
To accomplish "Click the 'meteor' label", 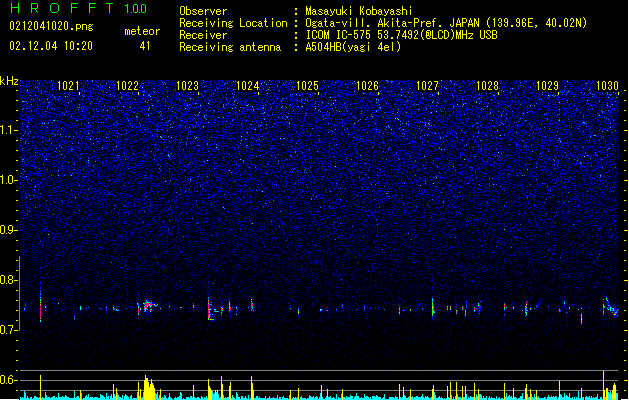I will pyautogui.click(x=142, y=31).
